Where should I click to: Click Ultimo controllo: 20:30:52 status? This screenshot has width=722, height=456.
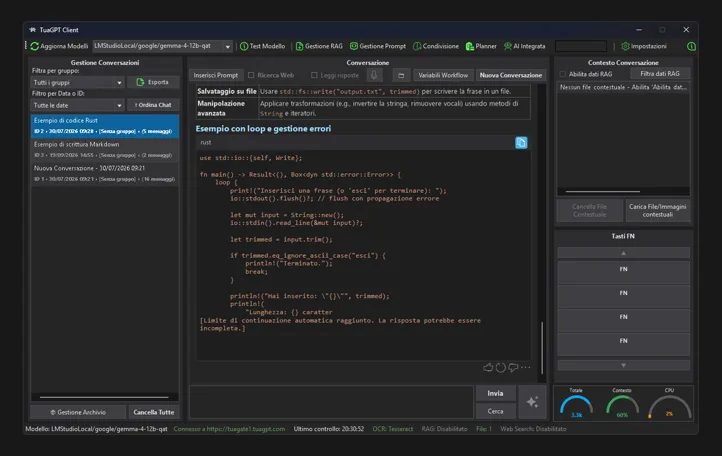tap(329, 429)
